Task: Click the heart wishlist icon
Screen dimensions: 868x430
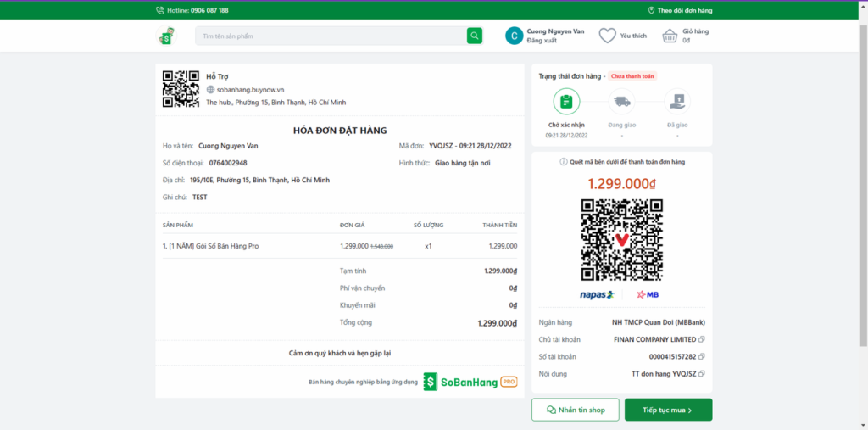Action: click(x=607, y=36)
